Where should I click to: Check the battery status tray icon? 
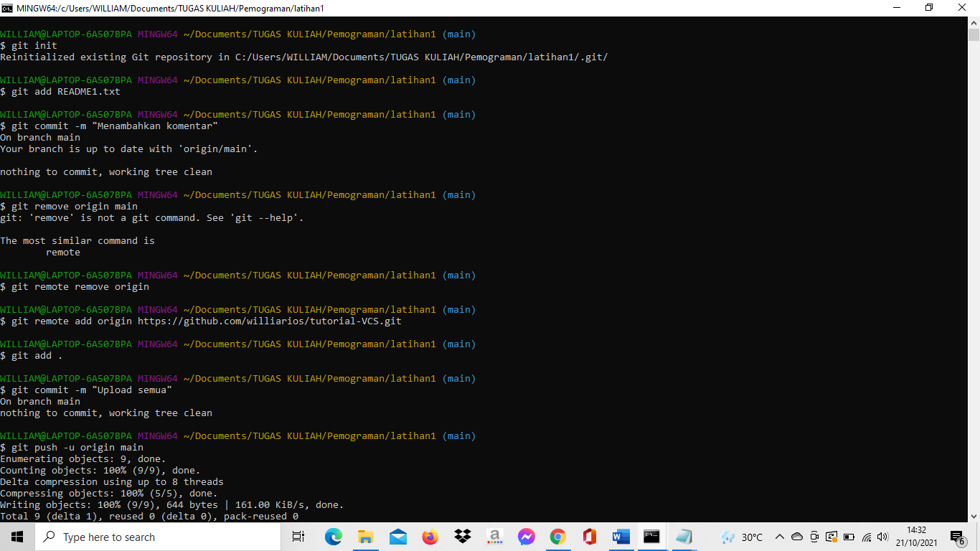pyautogui.click(x=849, y=537)
